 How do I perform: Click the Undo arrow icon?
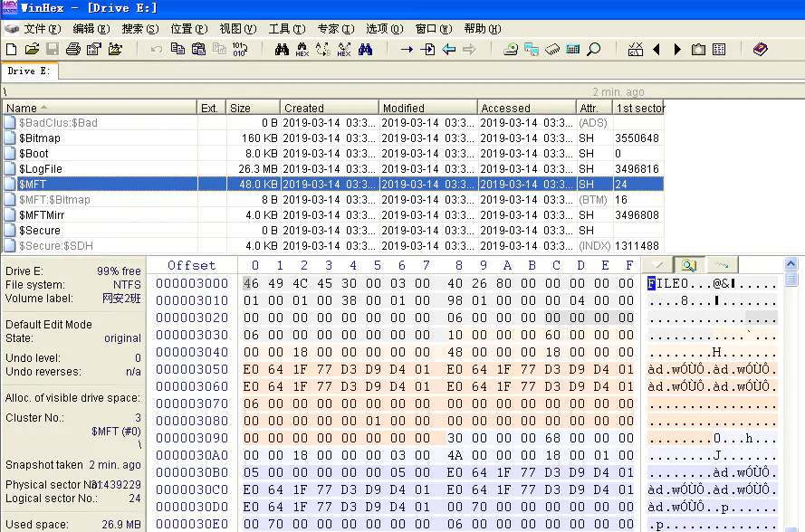pyautogui.click(x=157, y=49)
